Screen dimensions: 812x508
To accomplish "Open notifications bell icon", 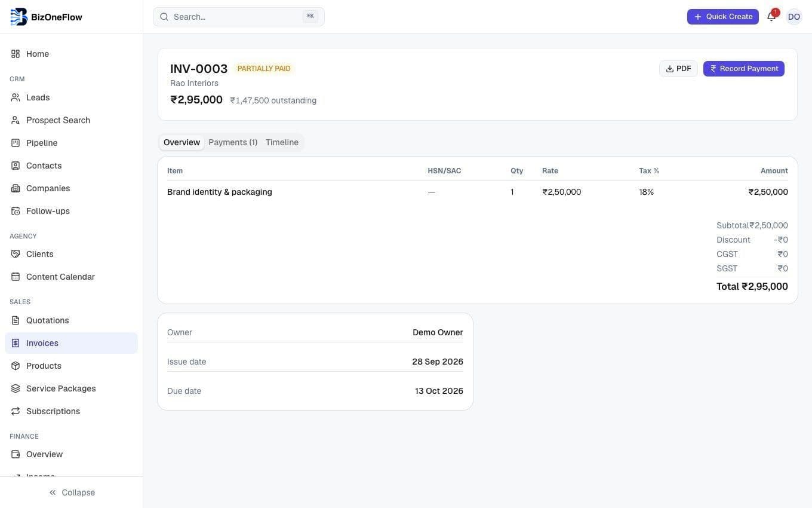I will pos(771,17).
